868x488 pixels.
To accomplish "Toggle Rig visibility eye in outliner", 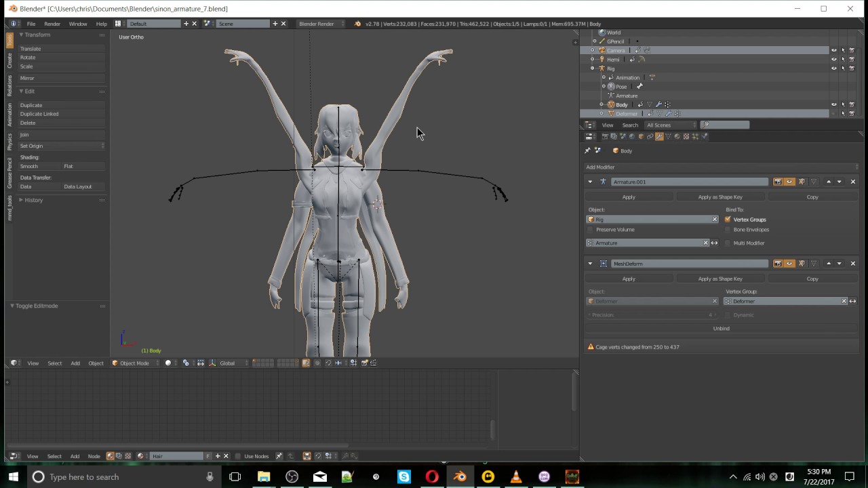I will (x=834, y=68).
